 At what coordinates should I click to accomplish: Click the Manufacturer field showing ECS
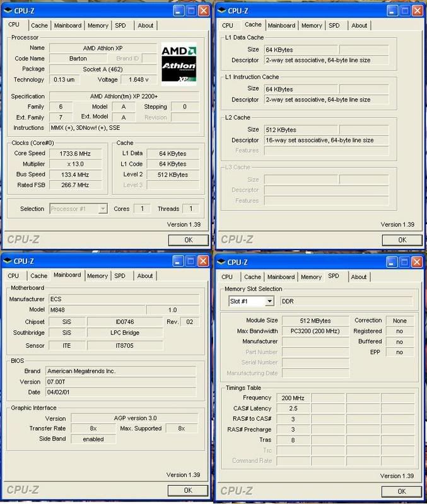pos(124,299)
